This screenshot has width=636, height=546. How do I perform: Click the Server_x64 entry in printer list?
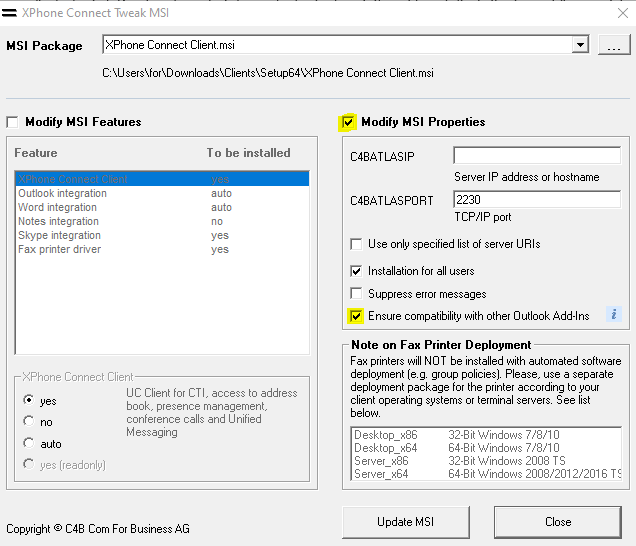coord(381,474)
